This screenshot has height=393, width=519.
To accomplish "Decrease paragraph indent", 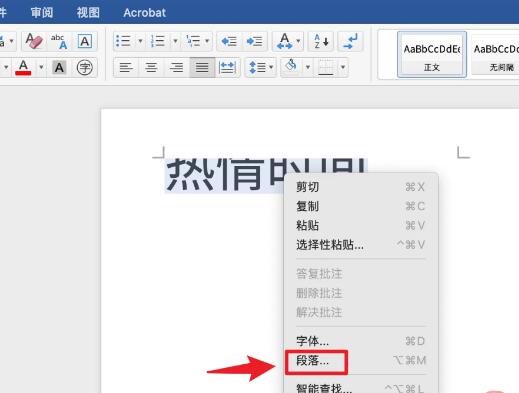I will tap(229, 41).
